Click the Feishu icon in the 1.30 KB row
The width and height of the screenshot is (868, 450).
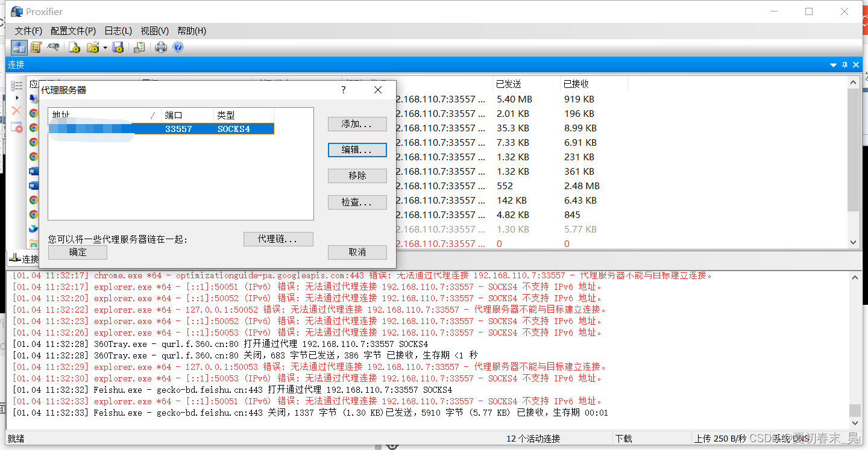34,229
